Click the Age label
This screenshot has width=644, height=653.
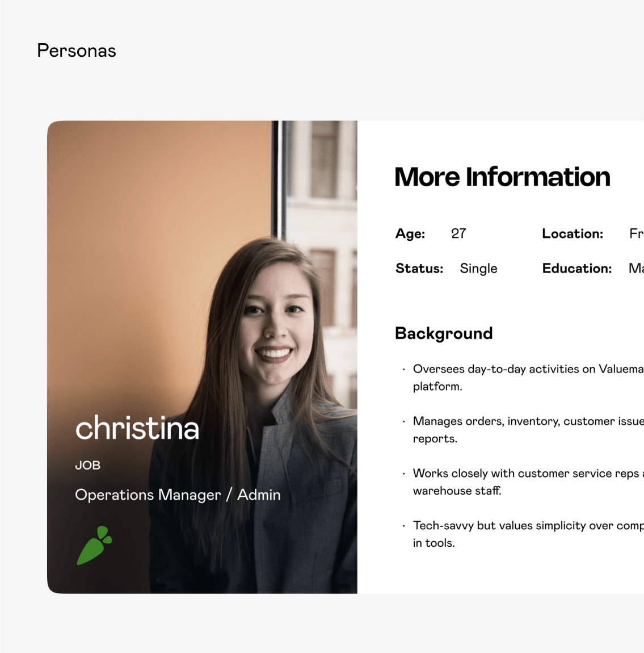pyautogui.click(x=410, y=233)
